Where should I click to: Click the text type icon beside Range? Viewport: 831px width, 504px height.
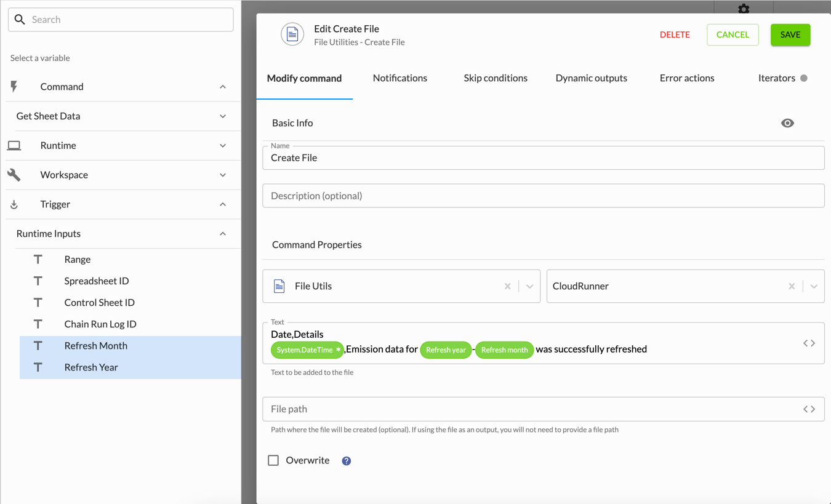38,259
